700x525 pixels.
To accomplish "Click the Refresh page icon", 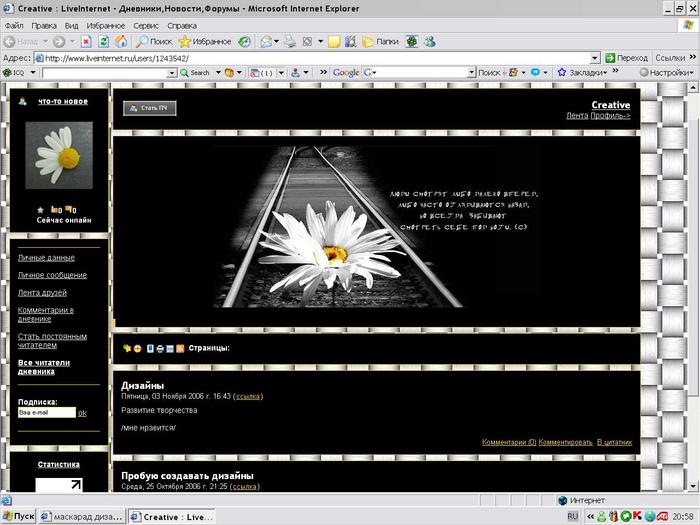I will click(103, 42).
